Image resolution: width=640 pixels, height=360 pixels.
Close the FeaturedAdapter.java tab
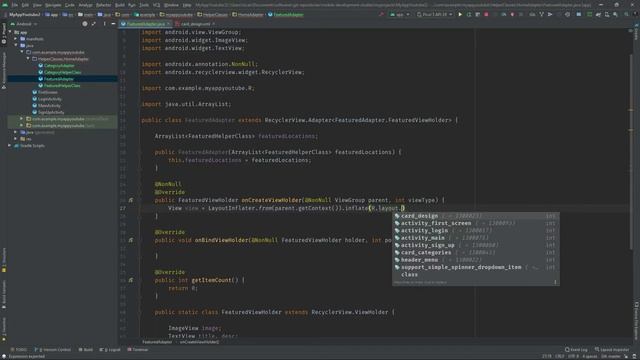[x=168, y=24]
